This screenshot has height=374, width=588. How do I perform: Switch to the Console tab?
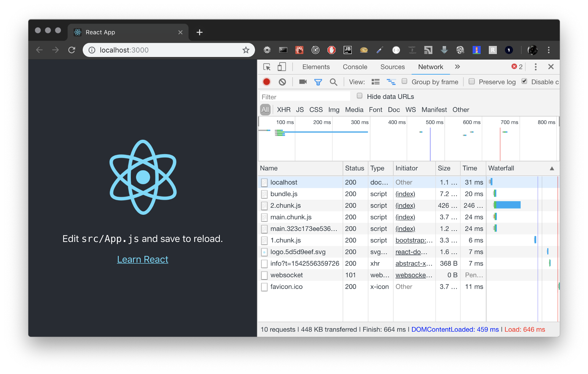pos(355,67)
